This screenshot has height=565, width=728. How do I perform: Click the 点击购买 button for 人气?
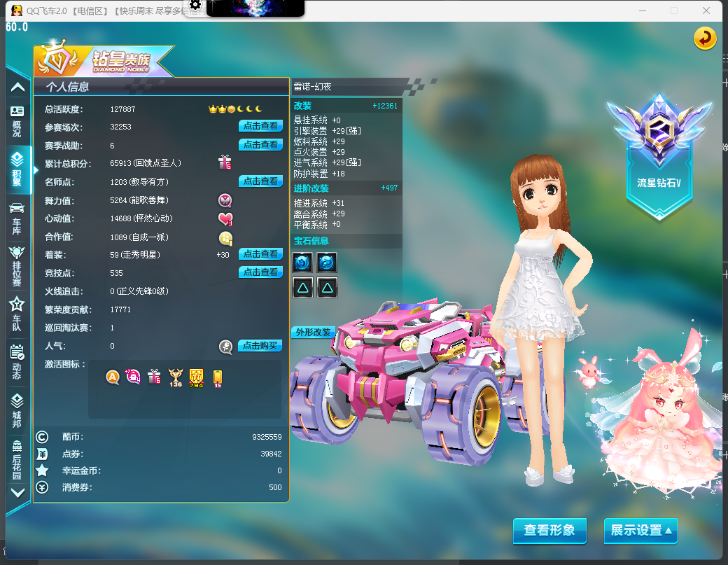pos(260,345)
